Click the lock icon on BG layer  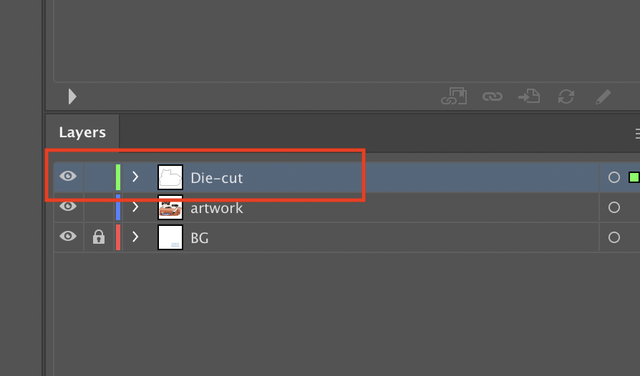click(x=98, y=237)
